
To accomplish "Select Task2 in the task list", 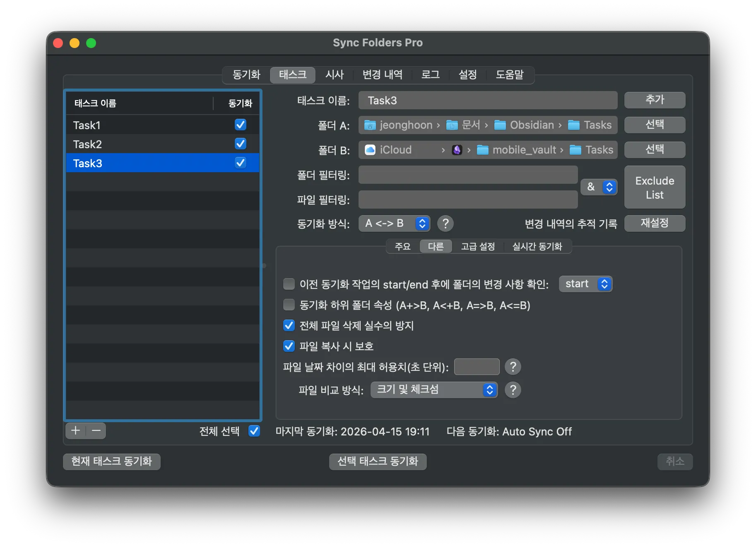I will (x=163, y=144).
